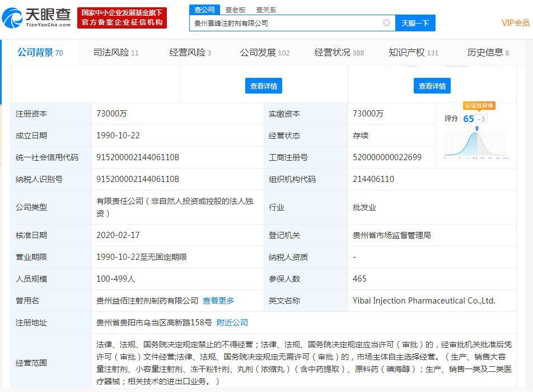Screen dimensions: 533x392
Task: Clear the search box with the X icon
Action: click(386, 23)
